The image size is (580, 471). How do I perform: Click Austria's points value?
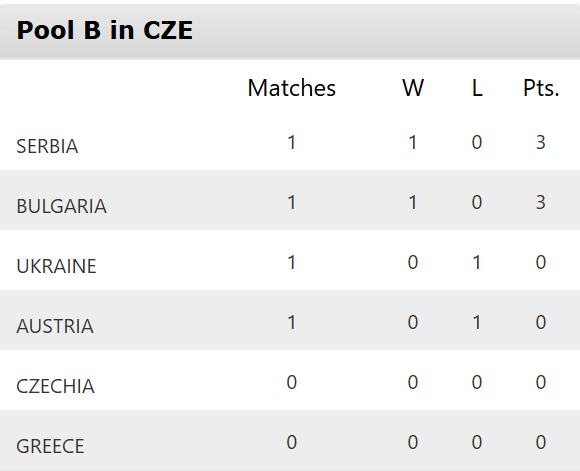541,322
